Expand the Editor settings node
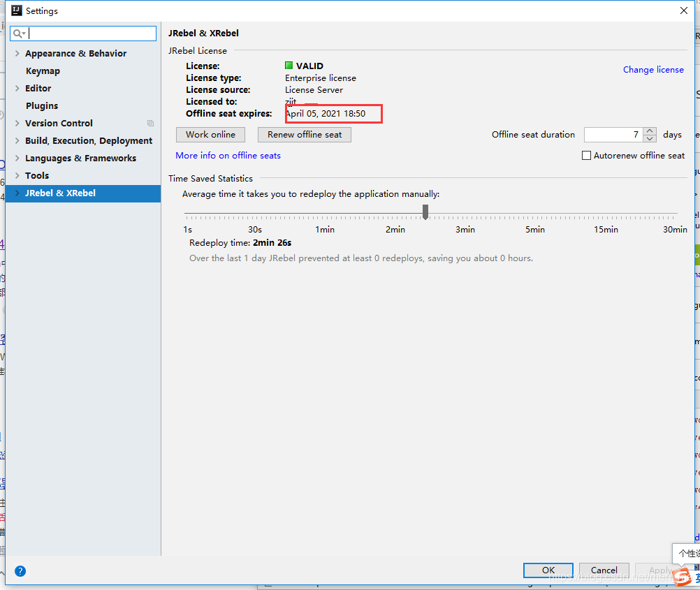 17,89
